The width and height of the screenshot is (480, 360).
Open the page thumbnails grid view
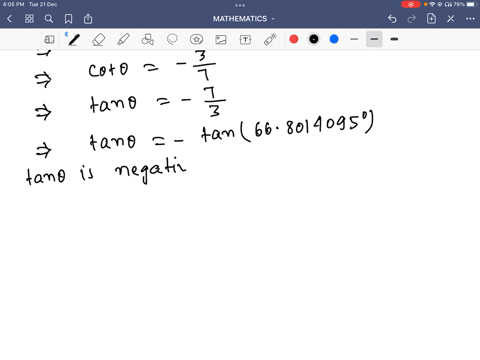(29, 19)
